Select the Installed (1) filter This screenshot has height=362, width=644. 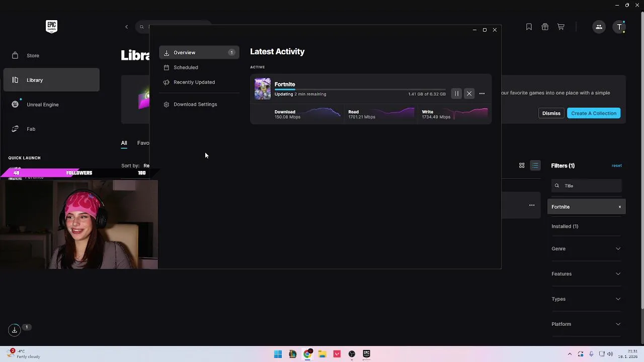[x=565, y=226]
